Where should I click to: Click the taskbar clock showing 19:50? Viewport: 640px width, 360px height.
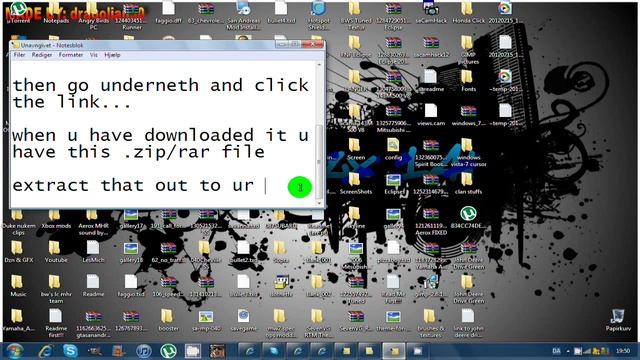pos(623,351)
